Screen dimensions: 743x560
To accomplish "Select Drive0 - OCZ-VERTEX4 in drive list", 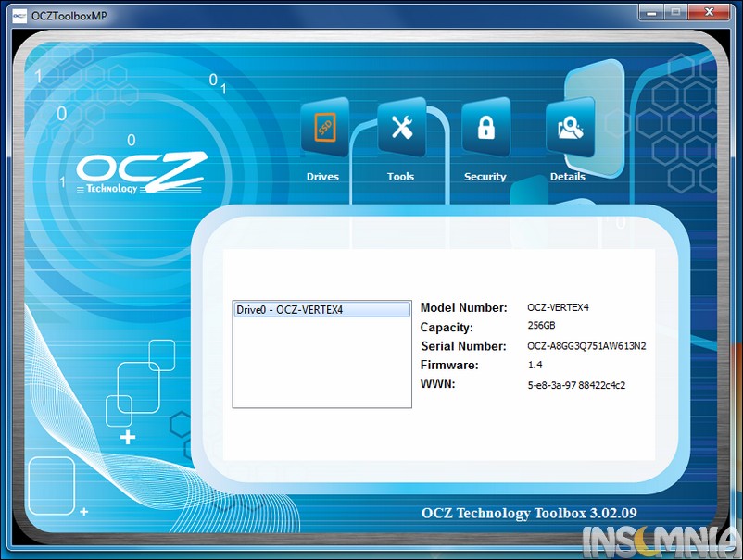I will tap(322, 309).
